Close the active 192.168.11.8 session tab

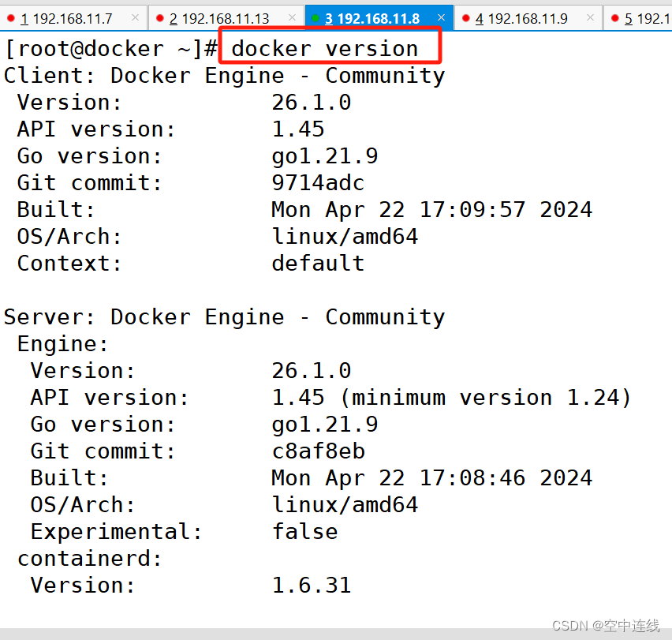440,17
